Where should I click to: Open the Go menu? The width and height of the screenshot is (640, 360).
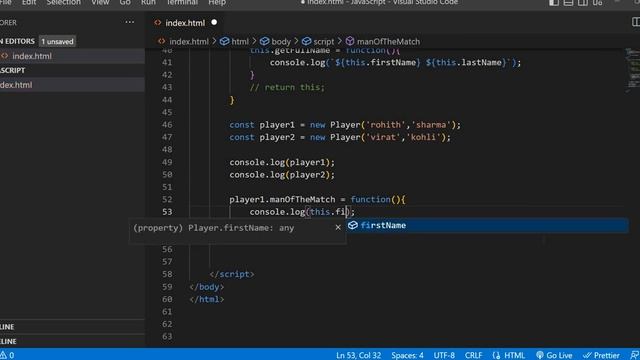click(125, 2)
